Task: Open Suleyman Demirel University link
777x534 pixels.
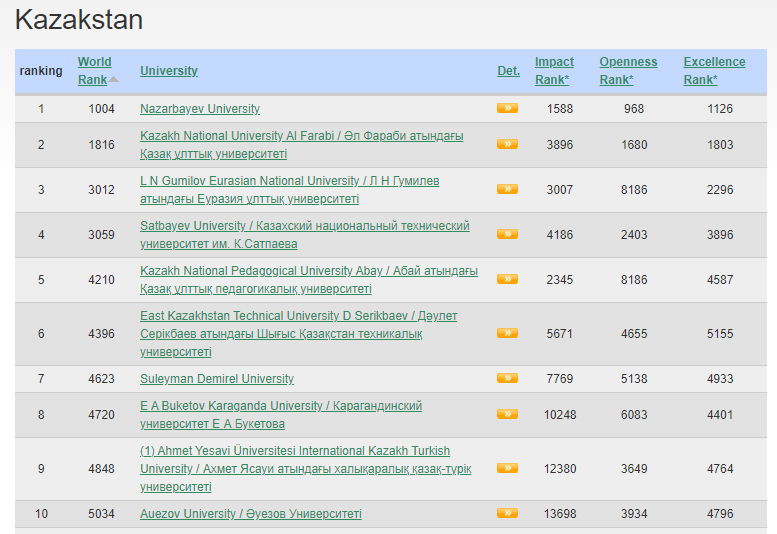Action: point(216,379)
